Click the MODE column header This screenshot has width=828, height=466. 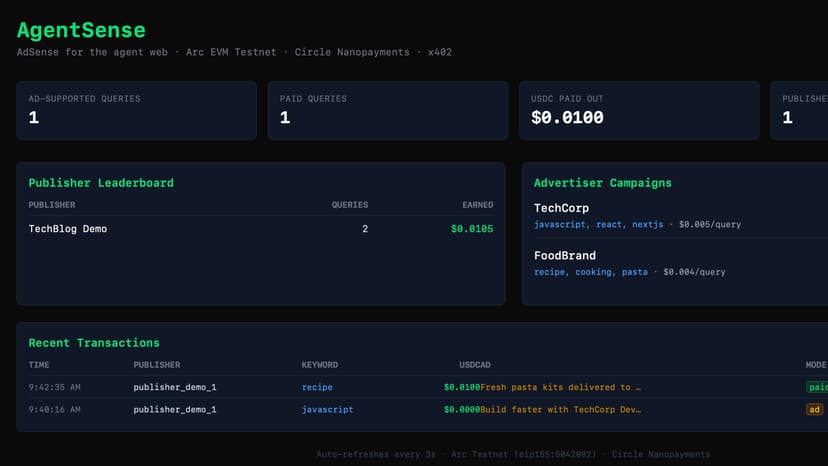(x=816, y=365)
